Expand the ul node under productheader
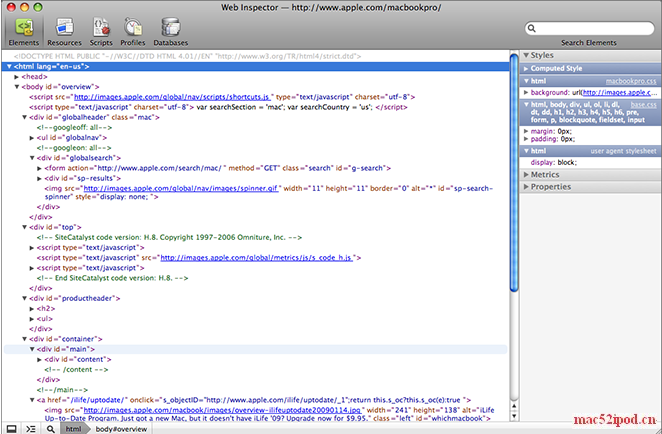This screenshot has width=662, height=434. [x=32, y=319]
